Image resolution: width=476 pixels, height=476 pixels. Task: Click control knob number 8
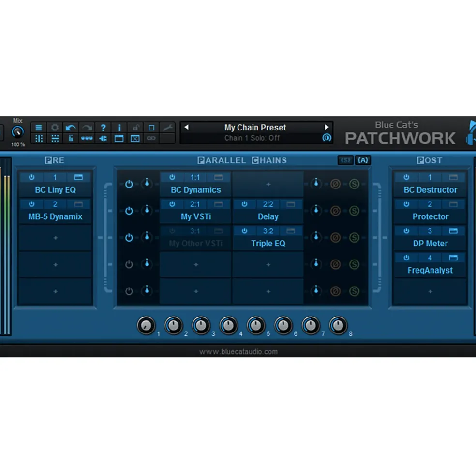coord(338,325)
